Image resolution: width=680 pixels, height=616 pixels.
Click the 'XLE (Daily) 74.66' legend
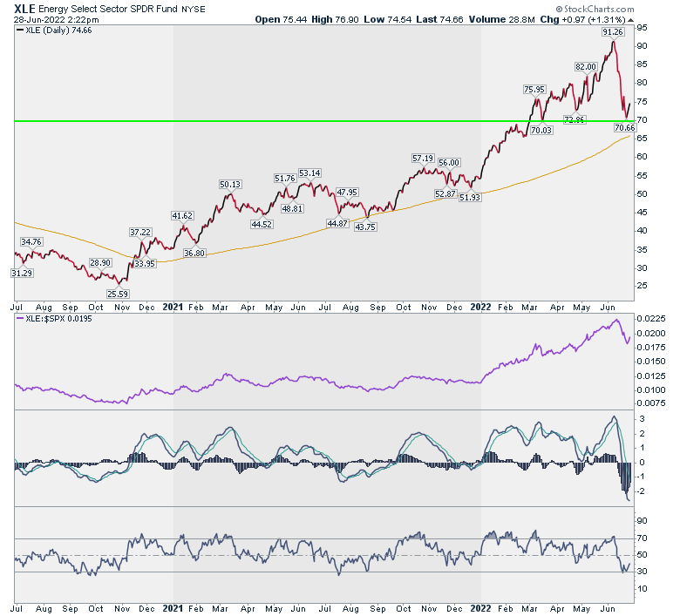[54, 30]
